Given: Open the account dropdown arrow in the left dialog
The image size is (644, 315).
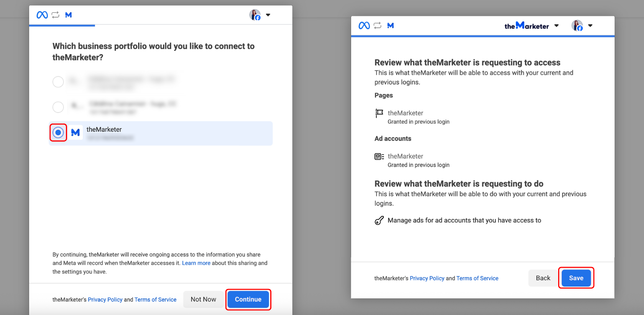Looking at the screenshot, I should coord(268,15).
